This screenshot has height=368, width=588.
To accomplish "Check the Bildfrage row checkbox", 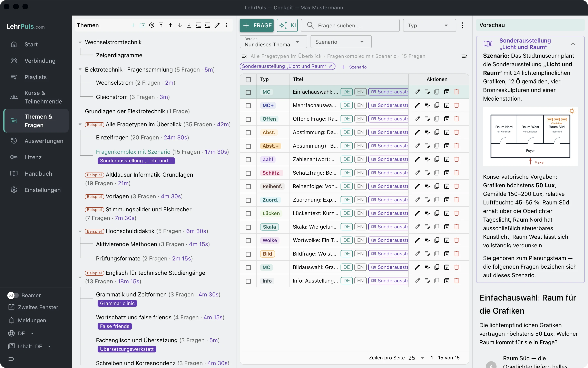I will [248, 254].
